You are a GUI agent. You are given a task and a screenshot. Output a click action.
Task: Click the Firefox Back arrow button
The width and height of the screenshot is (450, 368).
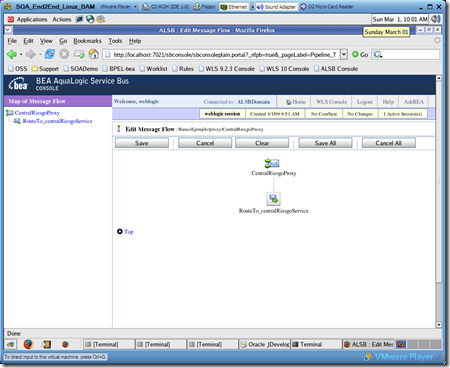coord(12,54)
